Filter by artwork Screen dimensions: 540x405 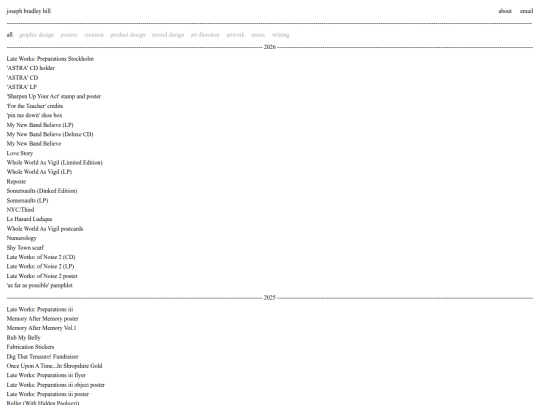point(235,35)
